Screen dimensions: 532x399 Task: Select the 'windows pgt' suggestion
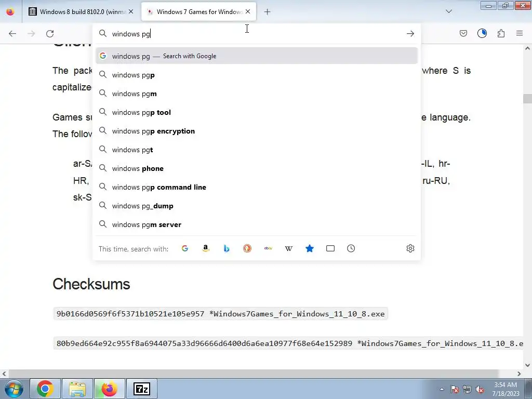pos(257,150)
